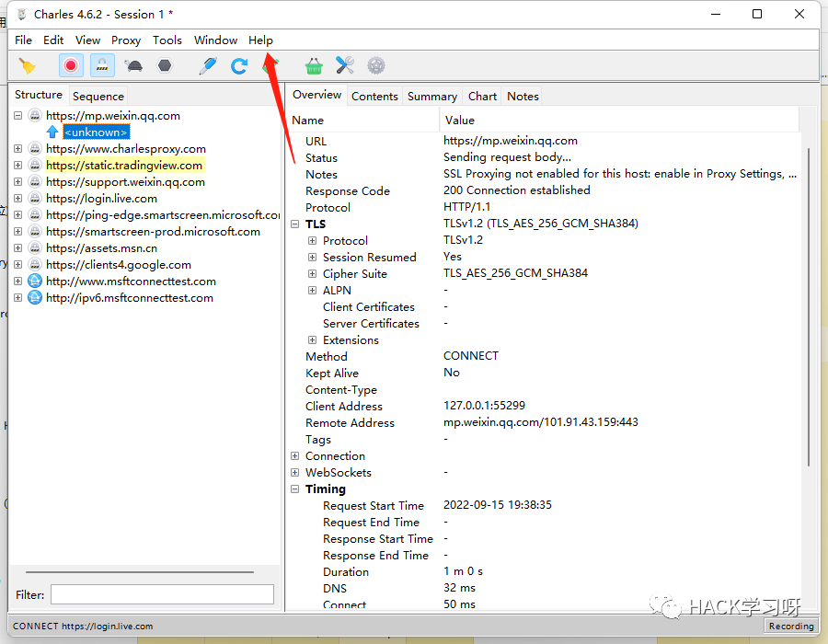828x644 pixels.
Task: Click the ping-edge.smartscreen host lock icon
Action: [35, 215]
